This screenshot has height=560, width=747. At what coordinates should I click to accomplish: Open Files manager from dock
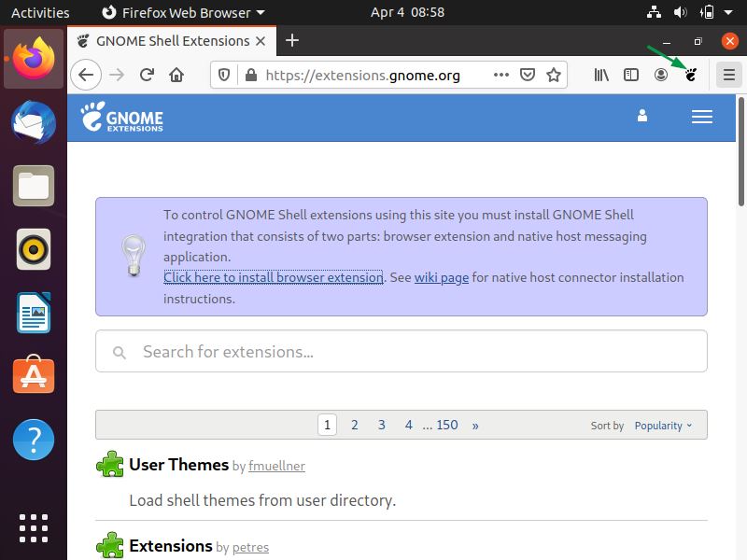click(x=34, y=186)
